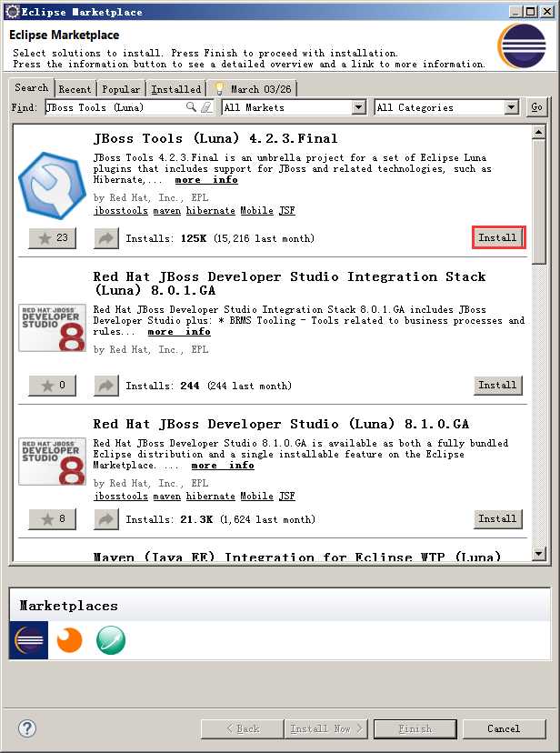Click Integration Stack Developer Studio 8 logo
Screen dimensions: 560x753
[53, 328]
